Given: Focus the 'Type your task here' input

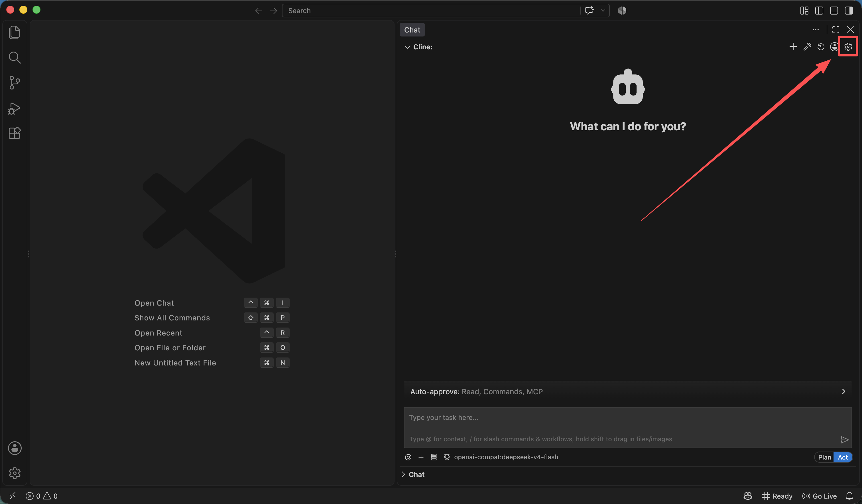Looking at the screenshot, I should point(628,427).
